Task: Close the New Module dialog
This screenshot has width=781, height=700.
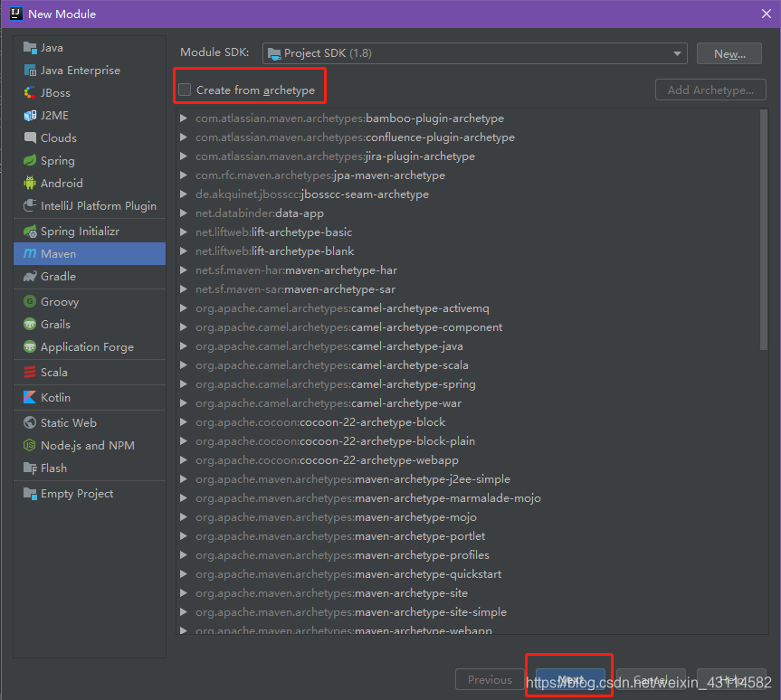Action: coord(766,14)
